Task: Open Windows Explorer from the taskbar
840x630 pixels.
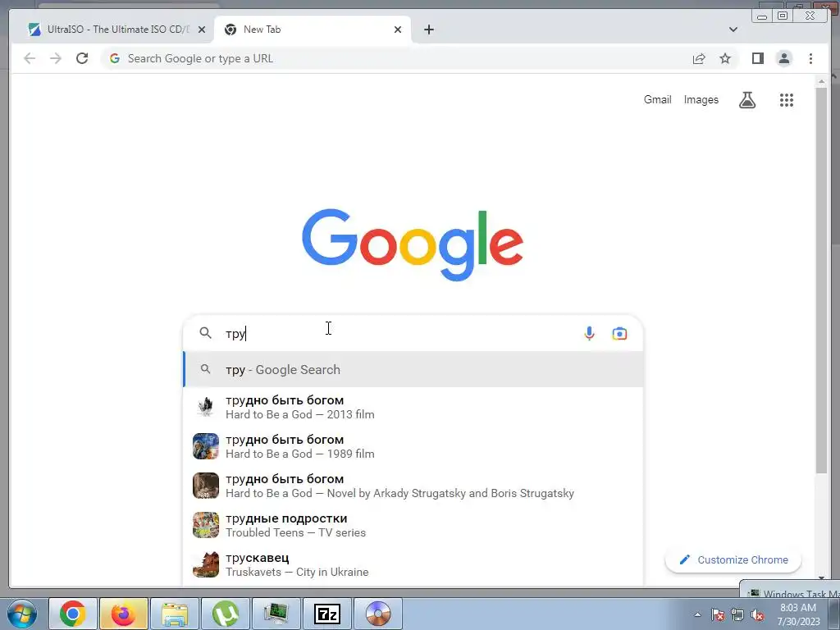Action: pos(175,614)
